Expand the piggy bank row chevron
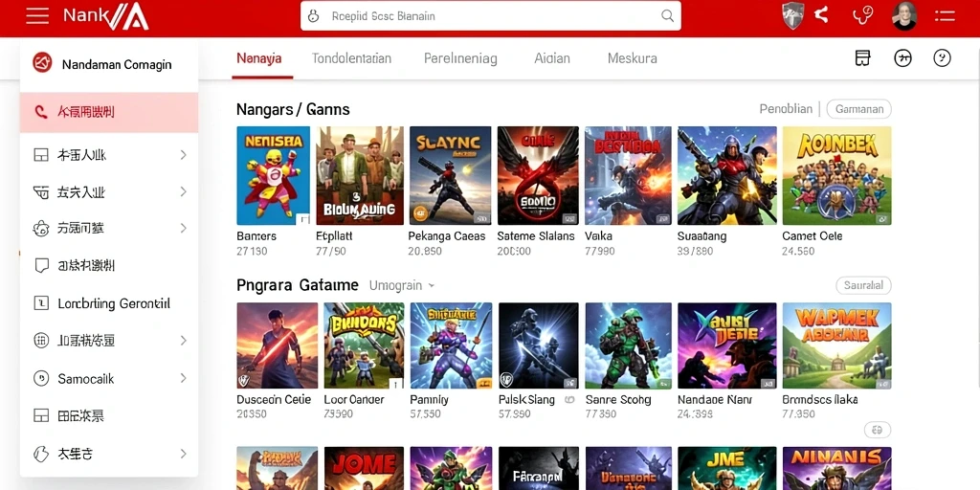980x490 pixels. click(x=183, y=228)
